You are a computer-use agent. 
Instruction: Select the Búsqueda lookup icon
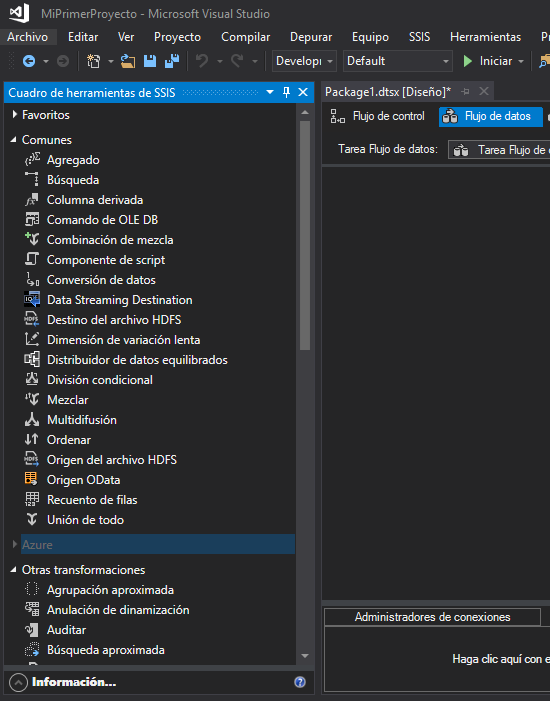click(x=32, y=180)
